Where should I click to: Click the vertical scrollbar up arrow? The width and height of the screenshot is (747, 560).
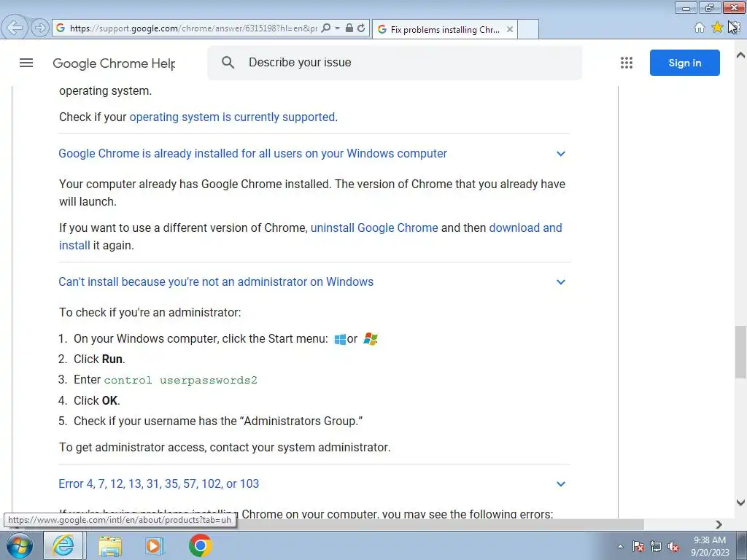click(740, 55)
